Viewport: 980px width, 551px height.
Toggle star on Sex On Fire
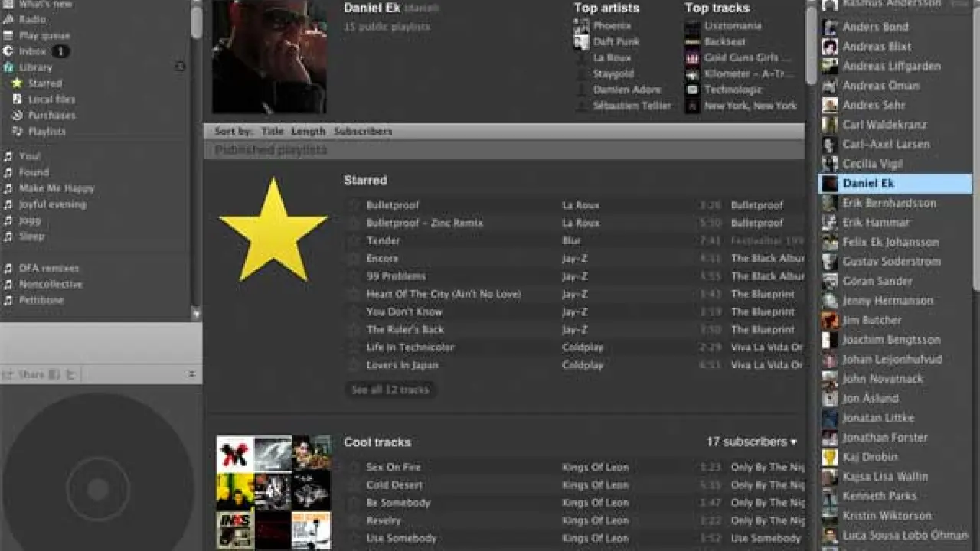click(x=353, y=468)
